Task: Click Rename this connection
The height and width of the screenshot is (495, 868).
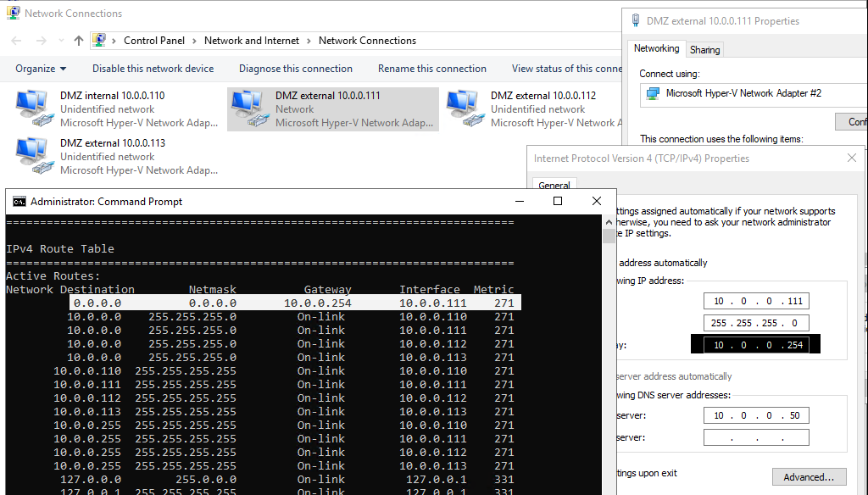Action: [x=431, y=69]
